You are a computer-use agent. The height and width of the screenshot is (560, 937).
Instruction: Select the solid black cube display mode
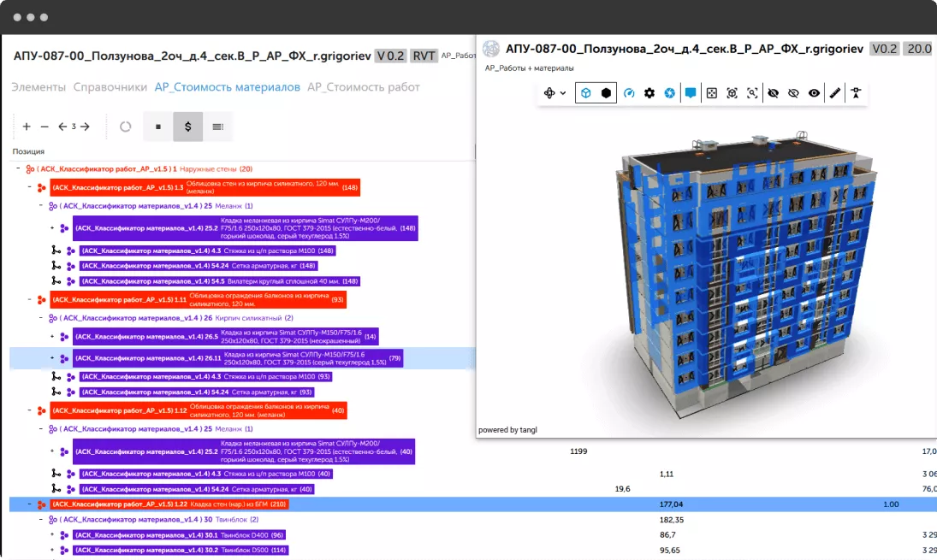tap(607, 93)
